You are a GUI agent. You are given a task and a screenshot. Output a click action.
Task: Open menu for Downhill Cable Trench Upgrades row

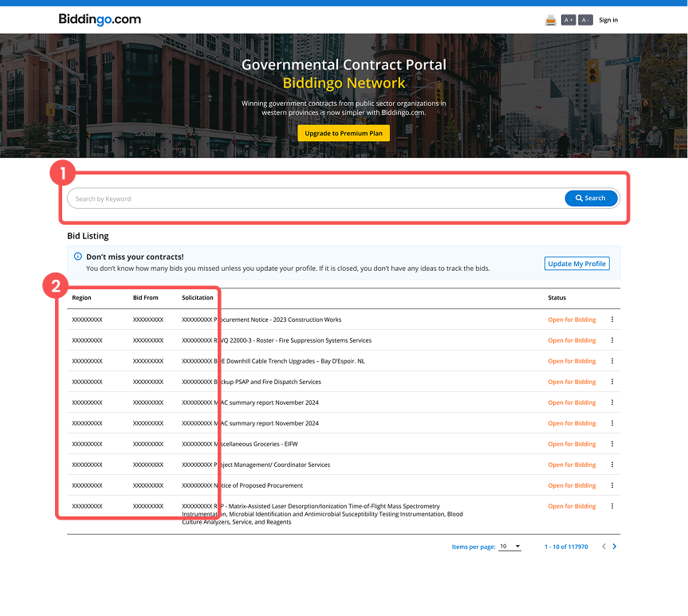click(612, 361)
